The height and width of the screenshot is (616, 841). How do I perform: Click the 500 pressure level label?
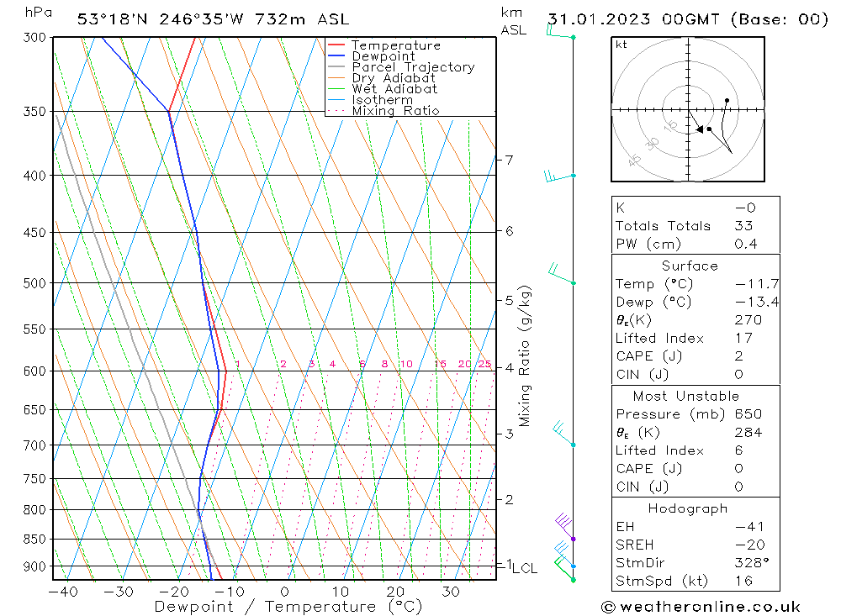pos(34,283)
